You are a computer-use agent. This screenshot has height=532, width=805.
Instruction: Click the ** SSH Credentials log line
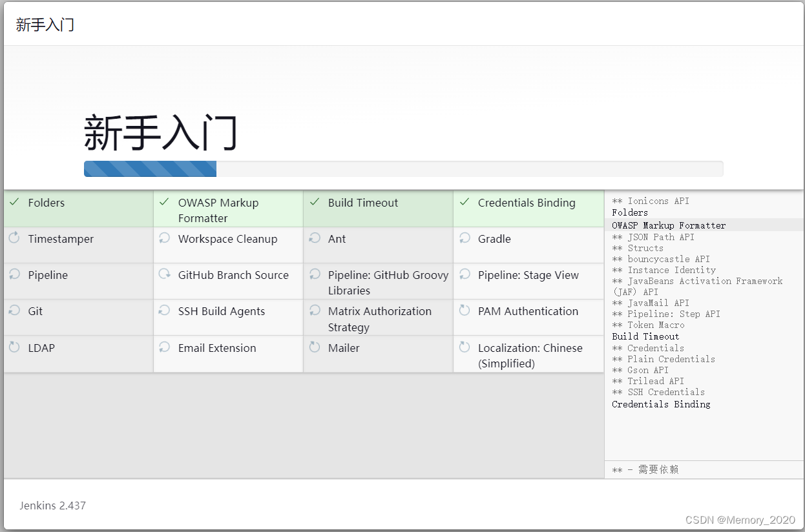click(658, 392)
